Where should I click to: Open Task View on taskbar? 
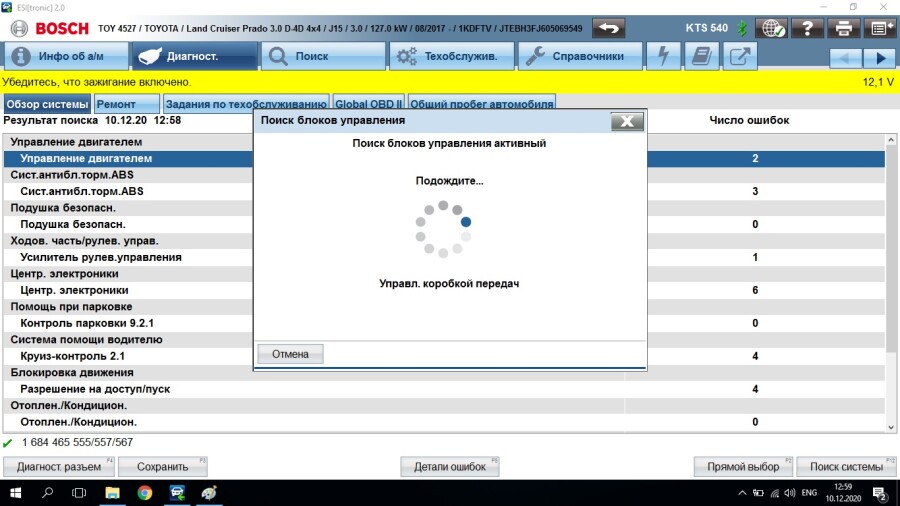coord(79,493)
